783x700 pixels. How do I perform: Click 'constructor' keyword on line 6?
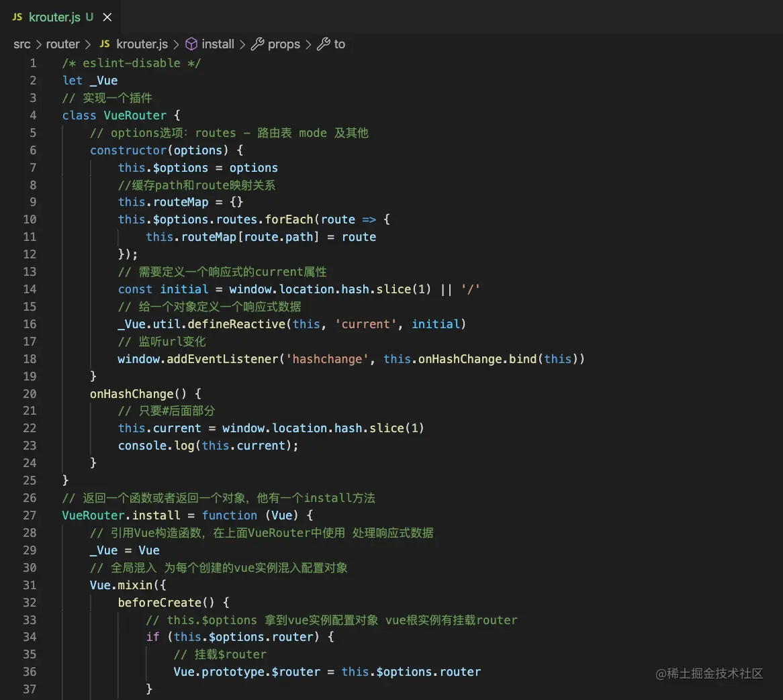click(x=128, y=150)
